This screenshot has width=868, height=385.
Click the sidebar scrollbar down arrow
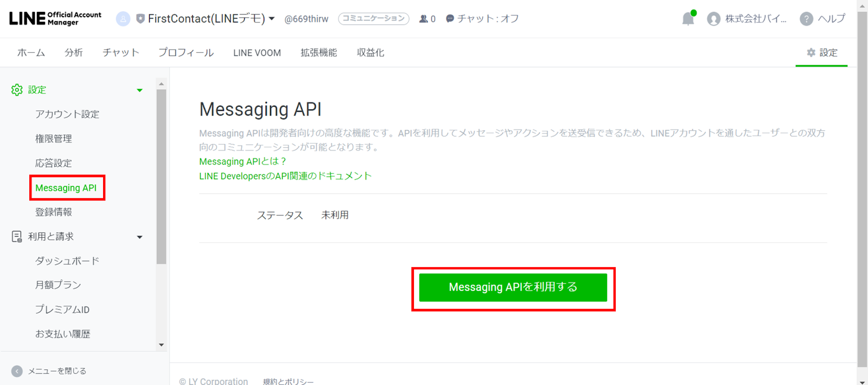point(161,345)
